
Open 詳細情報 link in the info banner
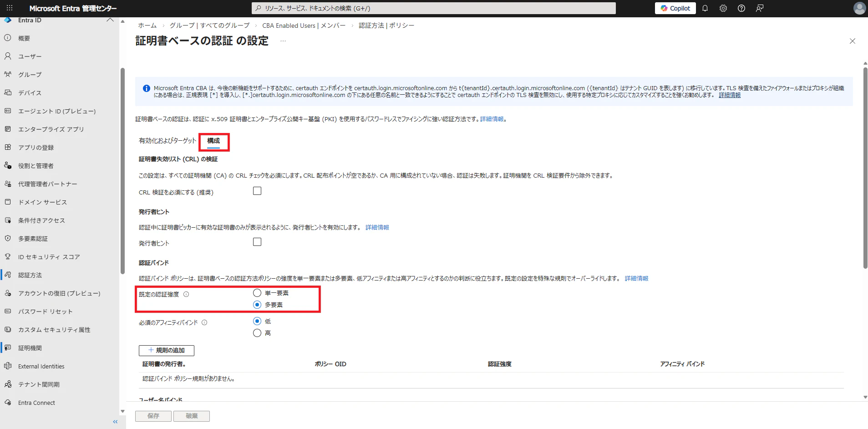tap(730, 95)
